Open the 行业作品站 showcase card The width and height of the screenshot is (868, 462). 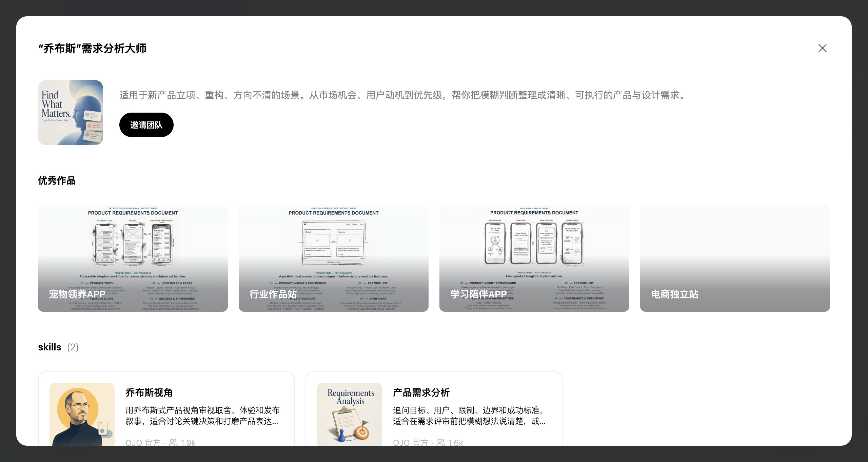[x=334, y=258]
